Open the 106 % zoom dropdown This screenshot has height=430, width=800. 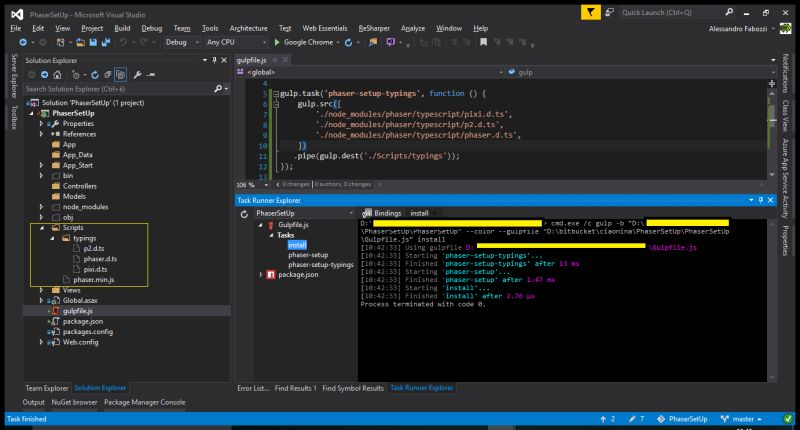[266, 185]
